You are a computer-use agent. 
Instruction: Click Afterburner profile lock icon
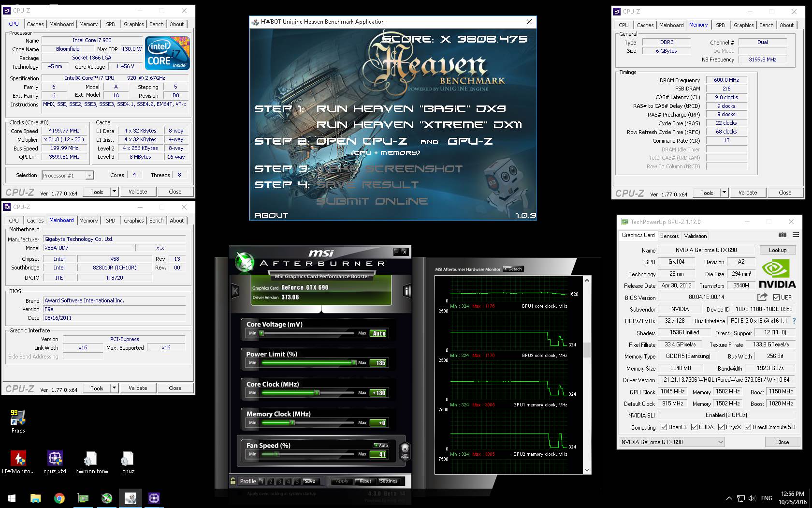233,481
